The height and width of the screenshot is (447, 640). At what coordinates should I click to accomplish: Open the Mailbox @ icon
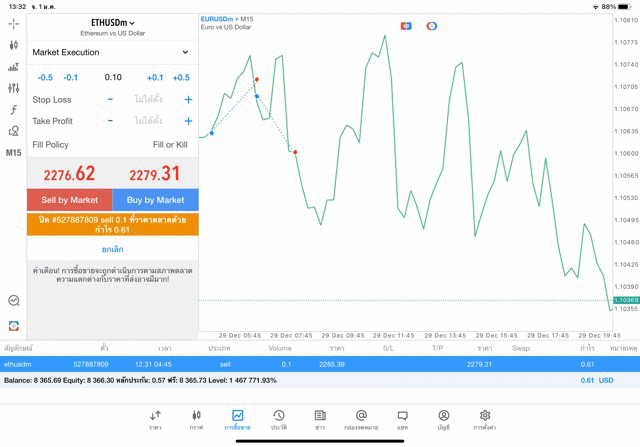(x=361, y=419)
